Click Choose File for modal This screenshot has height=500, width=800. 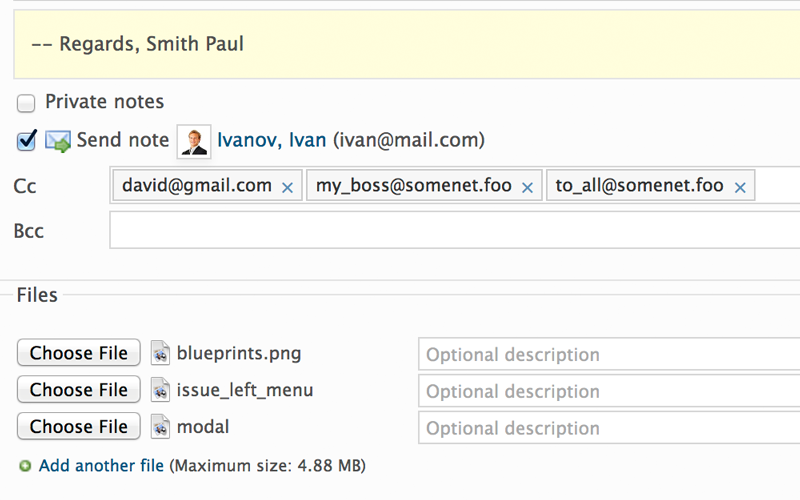pos(79,427)
